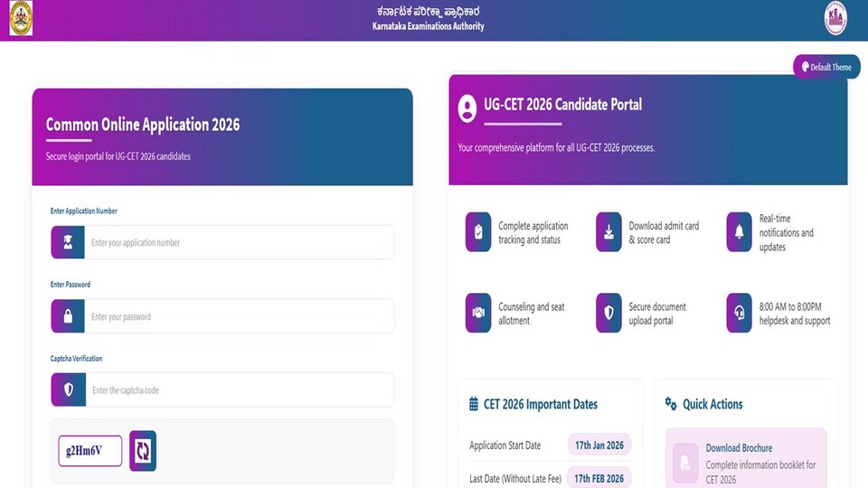Click the KEA logo in header

(835, 18)
